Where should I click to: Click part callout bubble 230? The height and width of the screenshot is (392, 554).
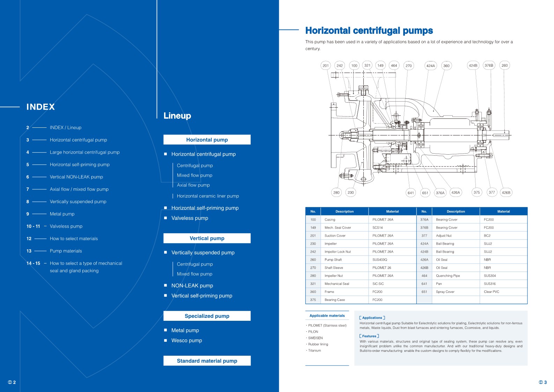(351, 192)
